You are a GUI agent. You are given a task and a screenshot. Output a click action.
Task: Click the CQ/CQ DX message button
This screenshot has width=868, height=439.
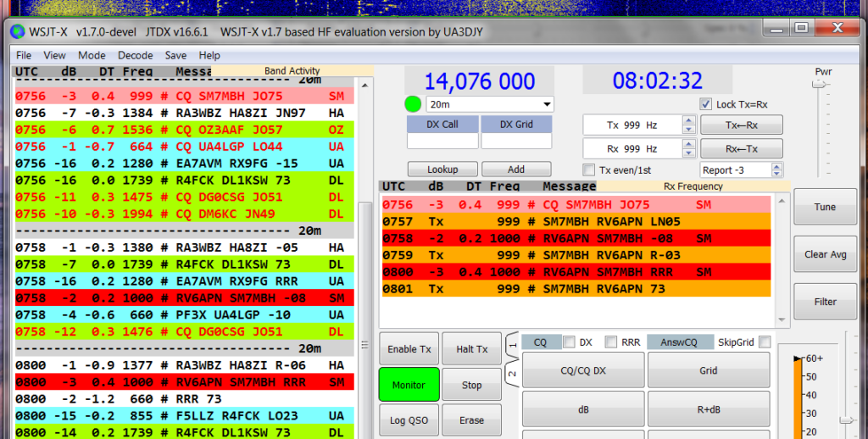(x=583, y=370)
